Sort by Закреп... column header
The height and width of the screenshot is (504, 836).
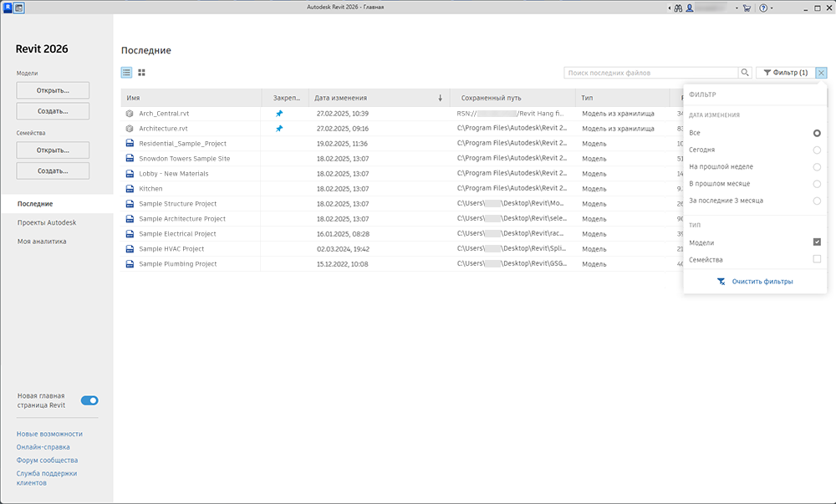point(285,98)
